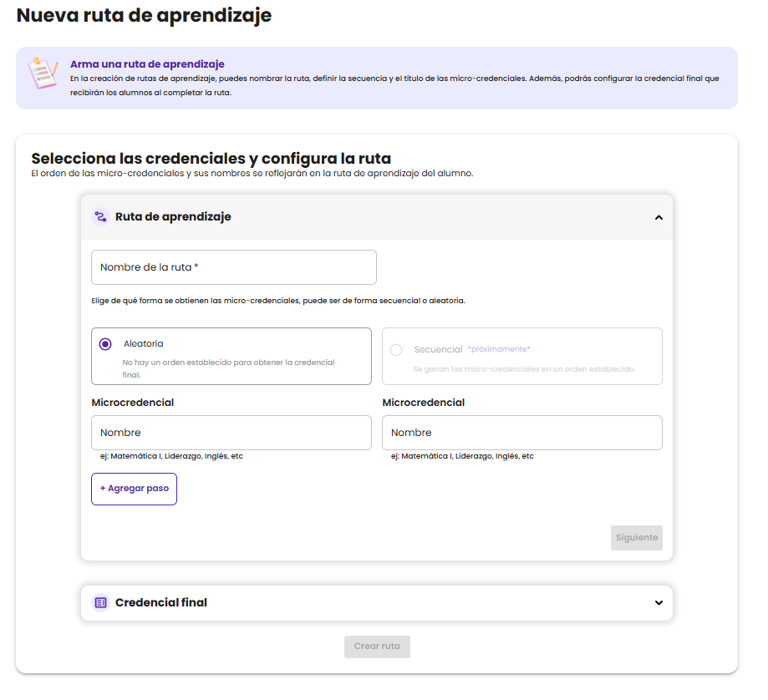
Task: Expand the Credencial final section chevron
Action: point(659,602)
